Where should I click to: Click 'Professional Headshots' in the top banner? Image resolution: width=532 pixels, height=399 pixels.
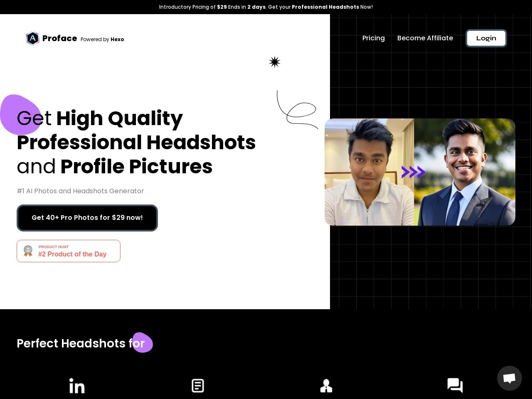click(x=325, y=7)
